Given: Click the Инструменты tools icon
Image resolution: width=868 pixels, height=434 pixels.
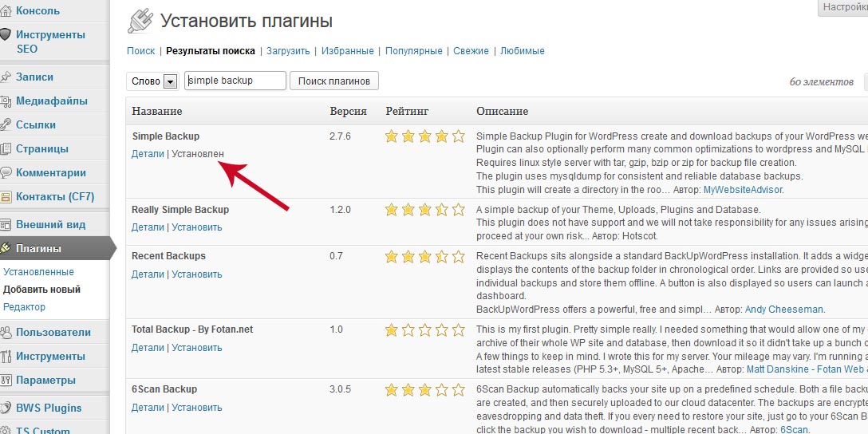Looking at the screenshot, I should click(5, 356).
